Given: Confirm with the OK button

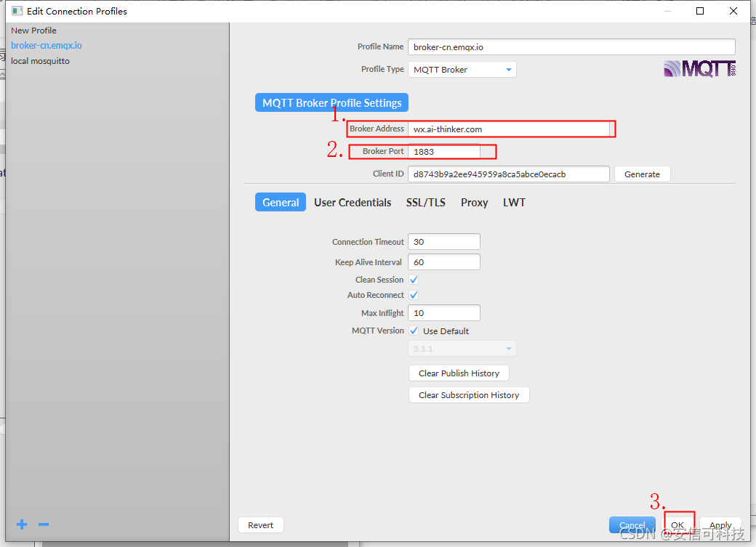Looking at the screenshot, I should [x=677, y=524].
